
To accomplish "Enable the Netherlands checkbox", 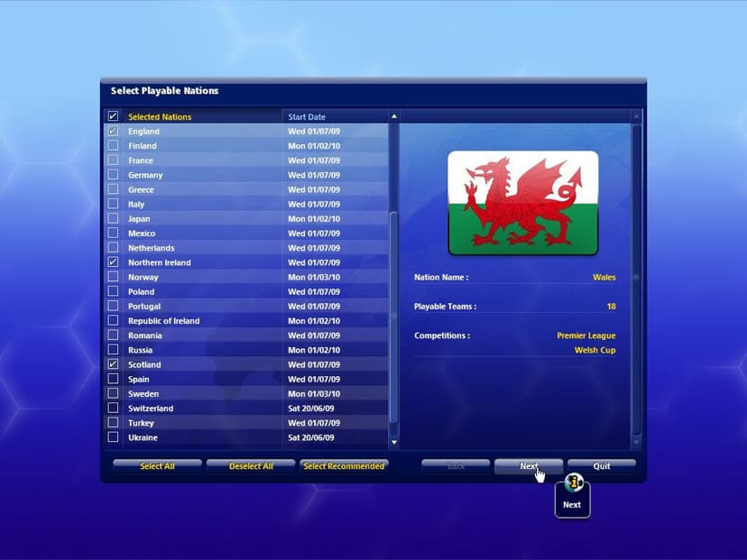I will coord(113,248).
